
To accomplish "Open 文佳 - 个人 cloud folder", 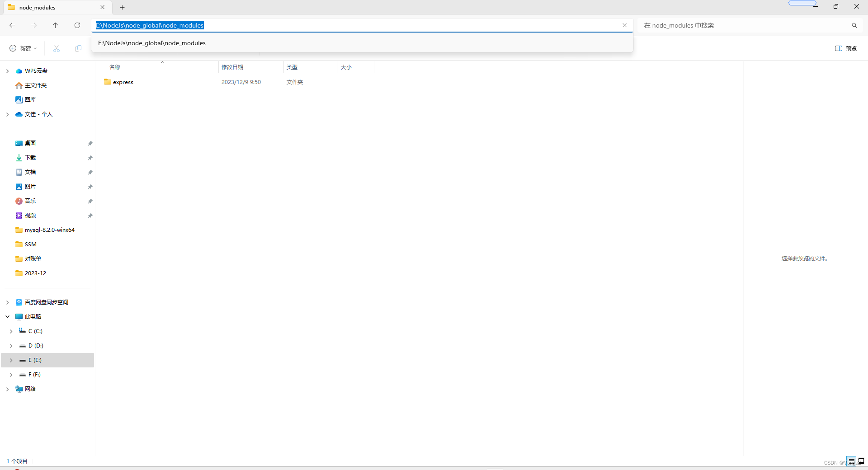I will point(38,114).
